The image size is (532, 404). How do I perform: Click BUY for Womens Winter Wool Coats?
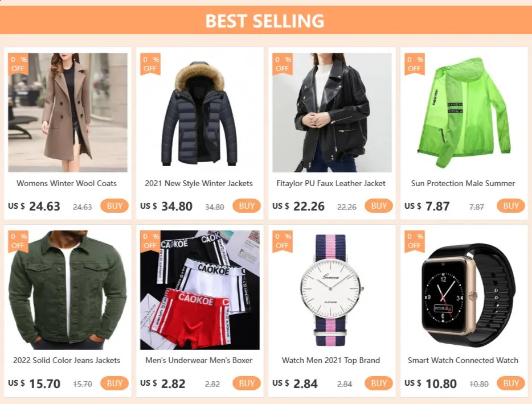pos(114,206)
